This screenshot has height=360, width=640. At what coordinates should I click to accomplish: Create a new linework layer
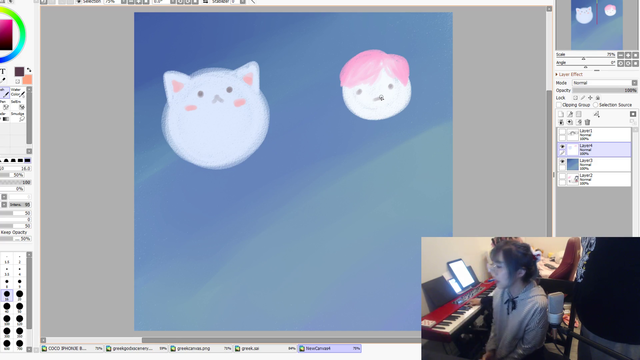570,114
